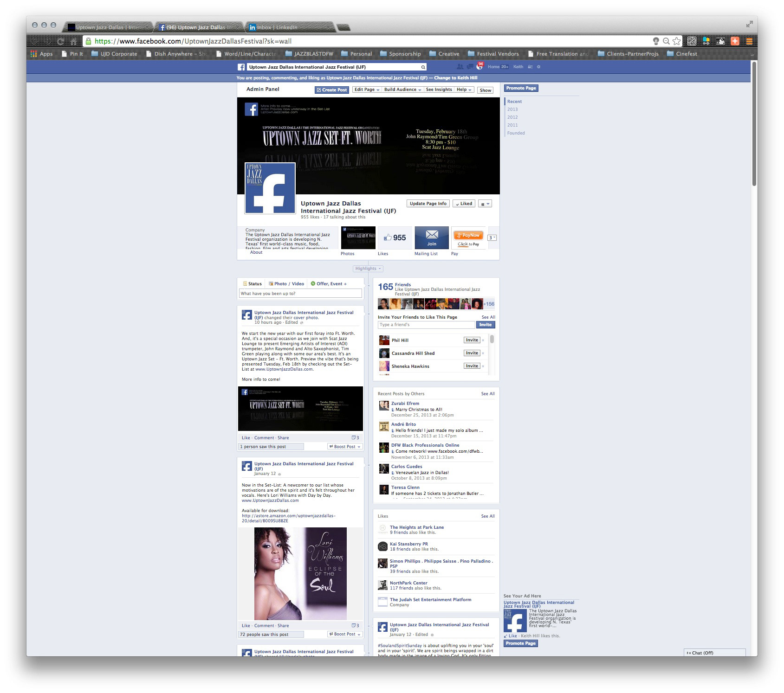Screen dimensions: 784x693
Task: Click the top Promote Page button
Action: pyautogui.click(x=521, y=88)
